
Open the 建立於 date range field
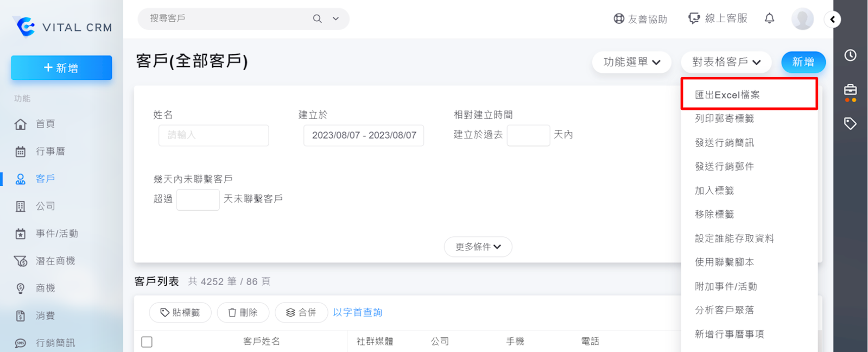coord(364,135)
